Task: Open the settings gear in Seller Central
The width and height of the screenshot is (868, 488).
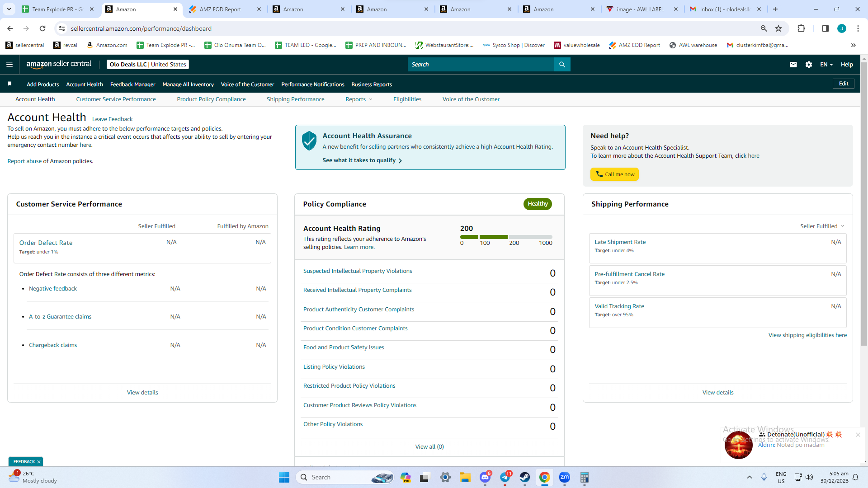Action: pyautogui.click(x=809, y=65)
